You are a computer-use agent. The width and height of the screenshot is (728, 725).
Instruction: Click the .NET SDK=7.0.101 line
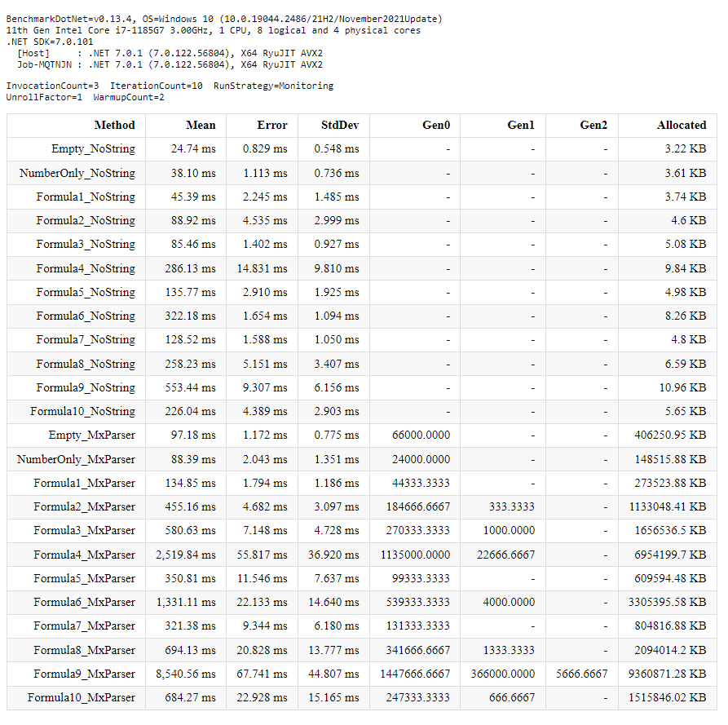50,42
